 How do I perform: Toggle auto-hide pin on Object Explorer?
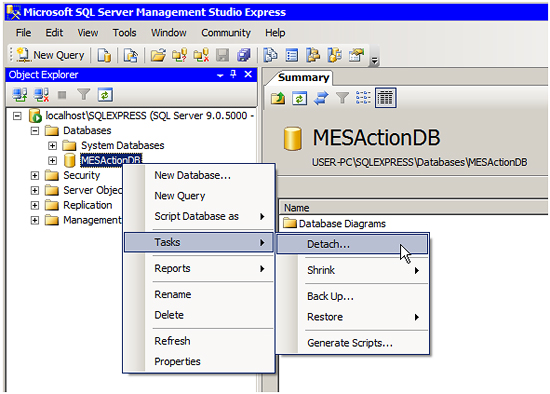(233, 74)
